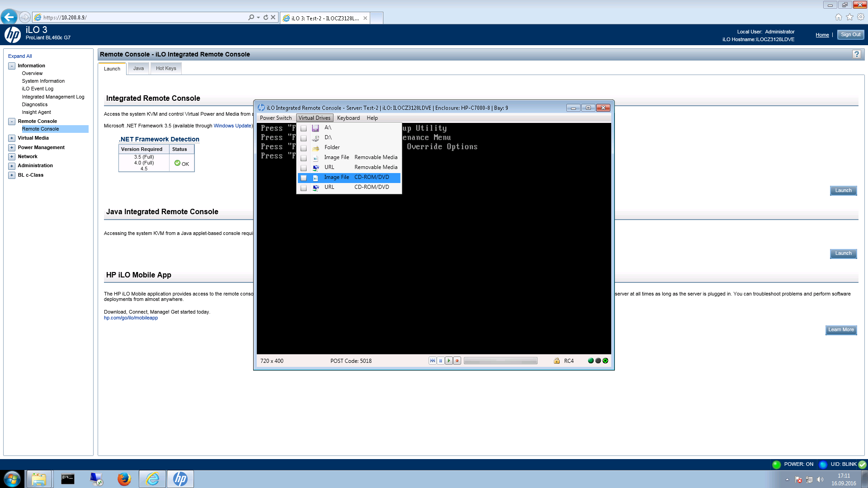Open the Keyboard menu
868x488 pixels.
click(349, 118)
